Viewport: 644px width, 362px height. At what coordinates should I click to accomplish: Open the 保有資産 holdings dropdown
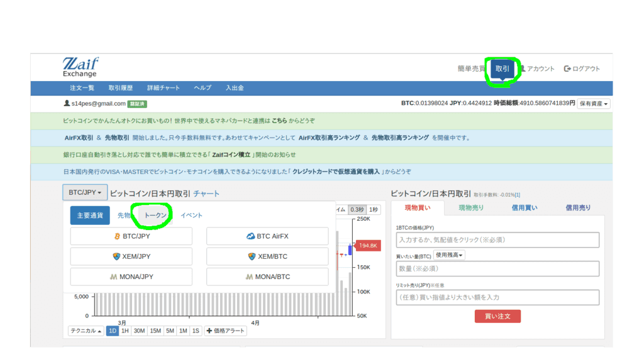(x=594, y=104)
